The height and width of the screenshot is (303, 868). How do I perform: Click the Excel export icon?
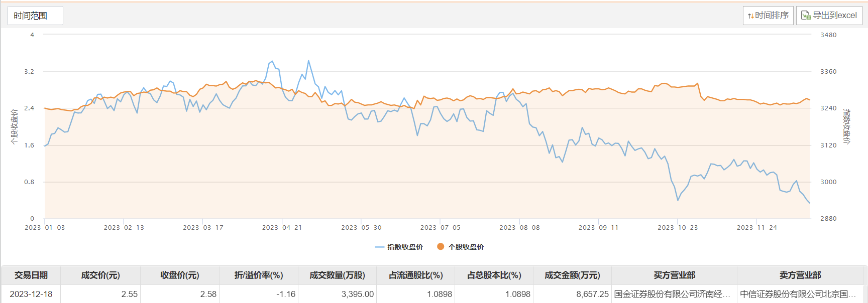pos(806,16)
